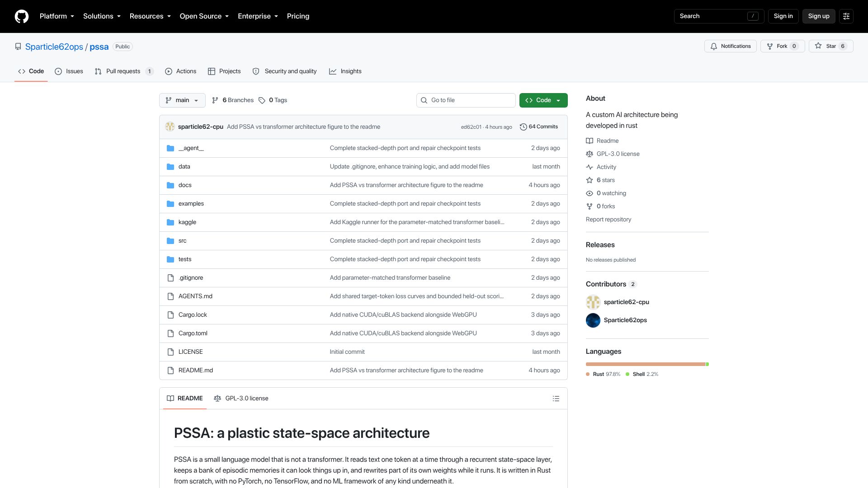Click the Shell 2.2% language entry
Image resolution: width=868 pixels, height=488 pixels.
pos(642,374)
